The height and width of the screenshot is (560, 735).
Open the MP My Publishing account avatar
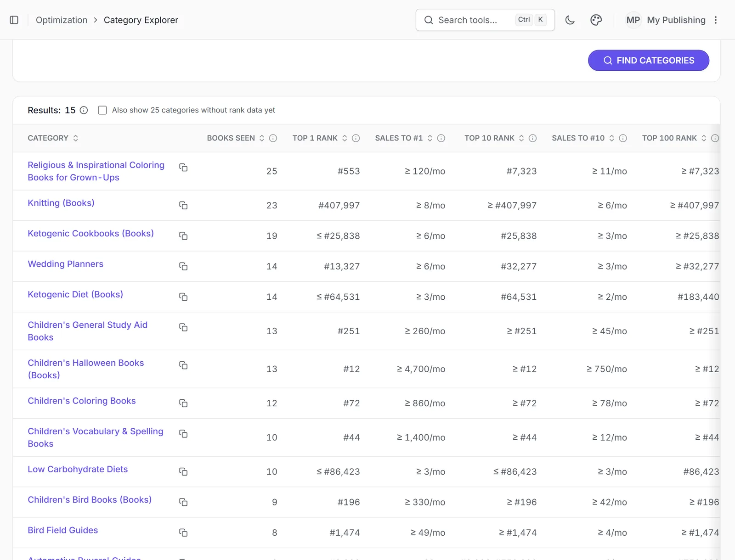(x=633, y=20)
